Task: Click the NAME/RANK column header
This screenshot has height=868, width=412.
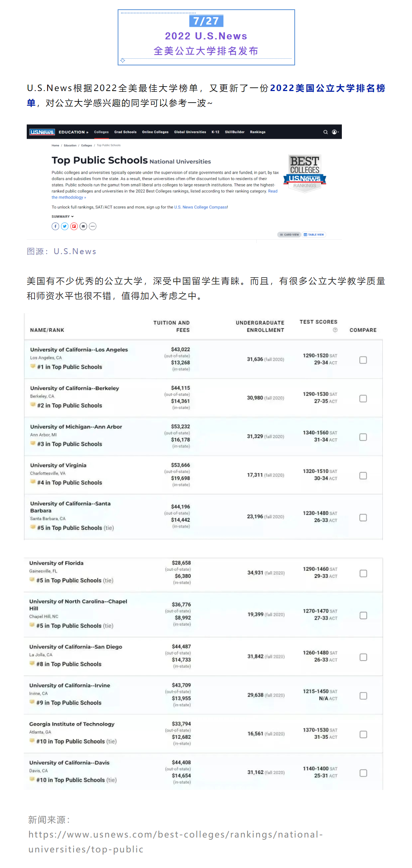Action: (47, 330)
